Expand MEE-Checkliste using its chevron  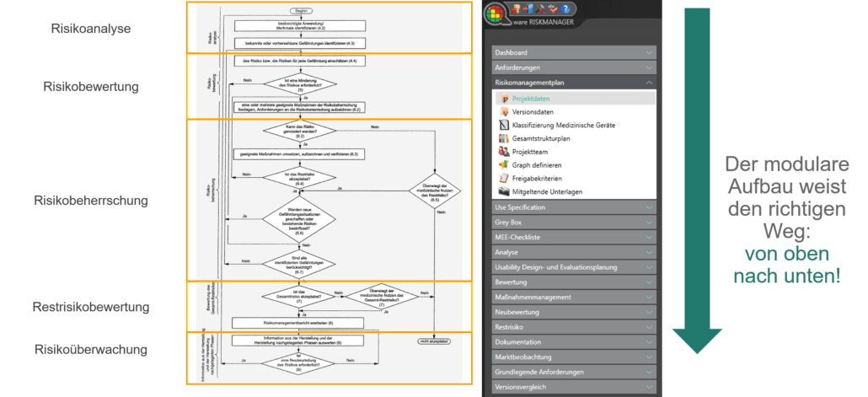coord(649,238)
